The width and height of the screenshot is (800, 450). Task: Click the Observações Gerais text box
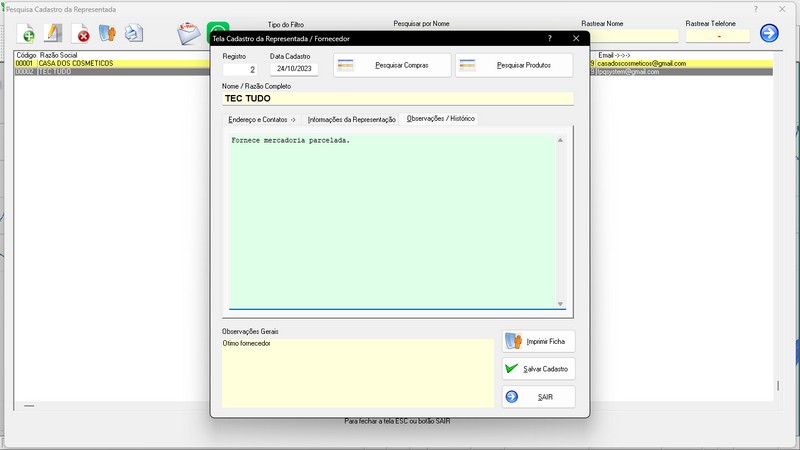[358, 373]
